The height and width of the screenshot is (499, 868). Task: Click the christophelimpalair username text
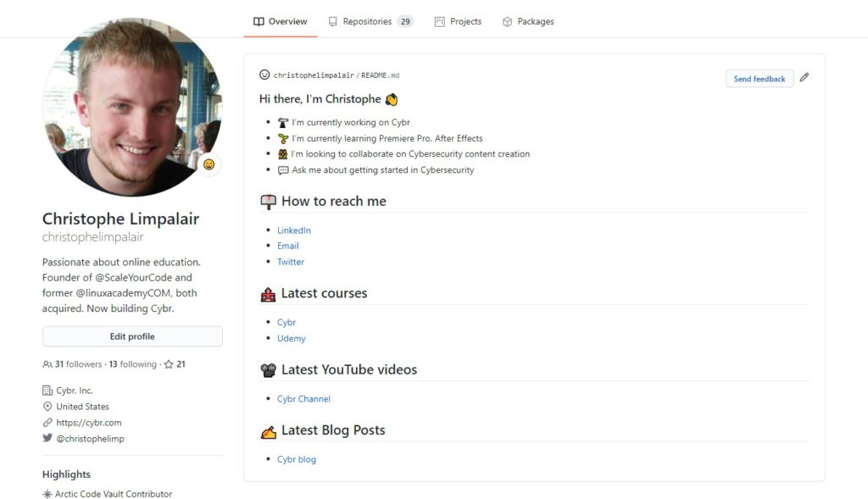coord(93,236)
